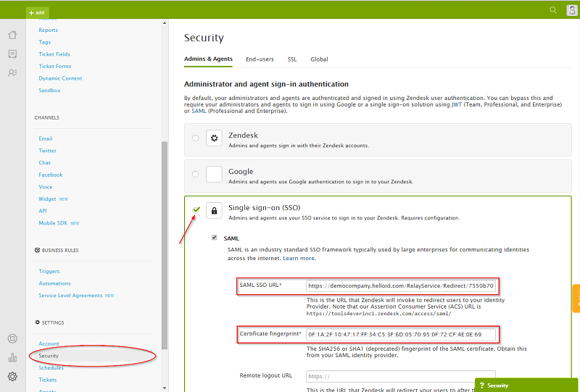The image size is (580, 392).
Task: Open the Learn more link under SAML
Action: point(299,259)
